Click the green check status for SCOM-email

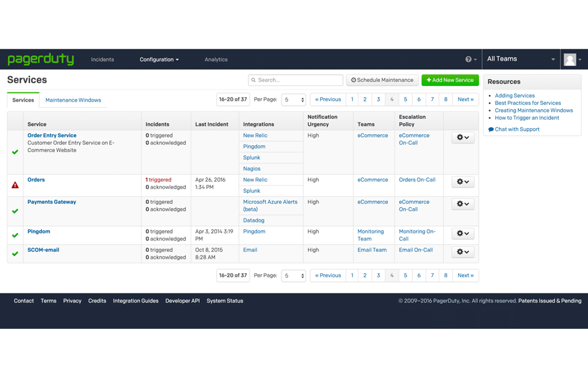point(15,254)
